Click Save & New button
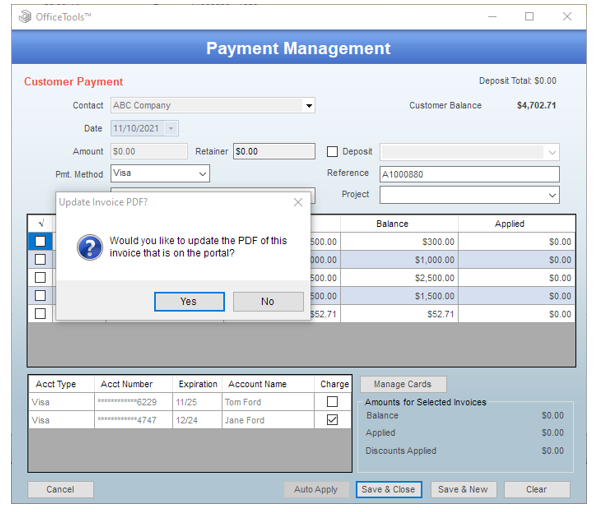The width and height of the screenshot is (600, 512). pyautogui.click(x=463, y=489)
